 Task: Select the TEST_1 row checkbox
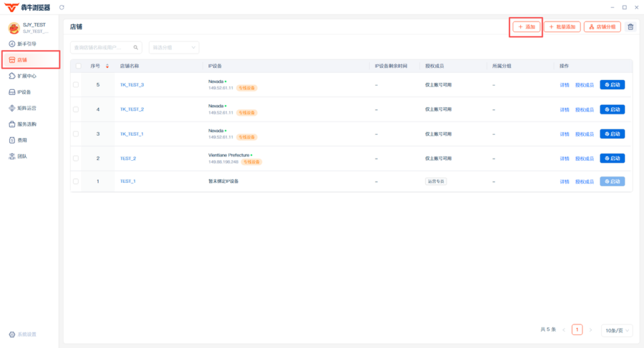coord(75,181)
